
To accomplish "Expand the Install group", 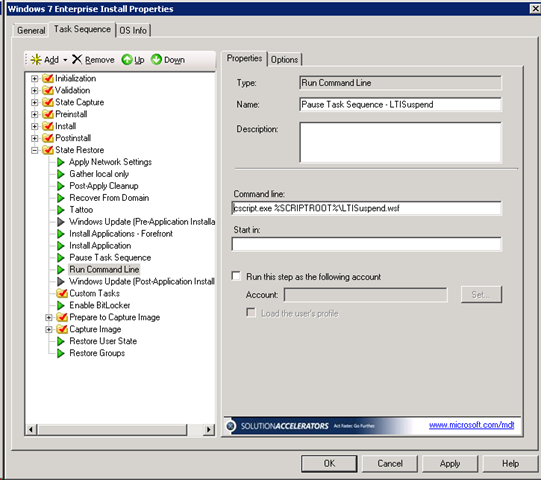I will [35, 126].
